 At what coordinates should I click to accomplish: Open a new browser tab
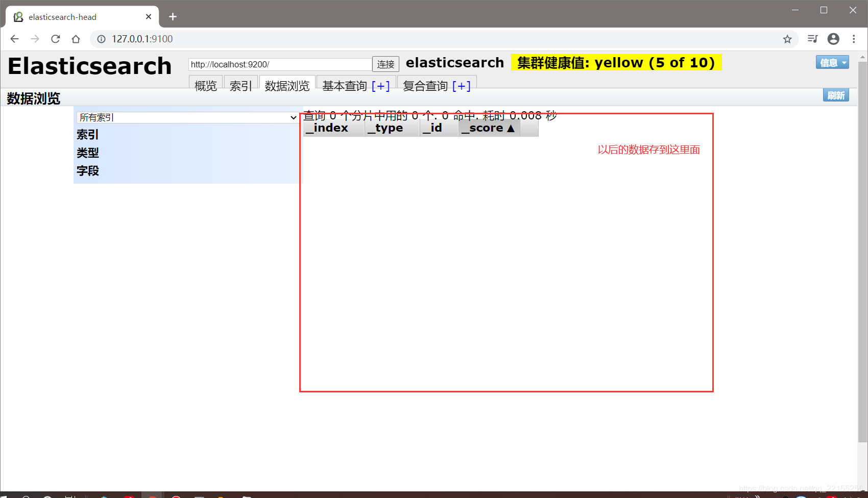(173, 17)
